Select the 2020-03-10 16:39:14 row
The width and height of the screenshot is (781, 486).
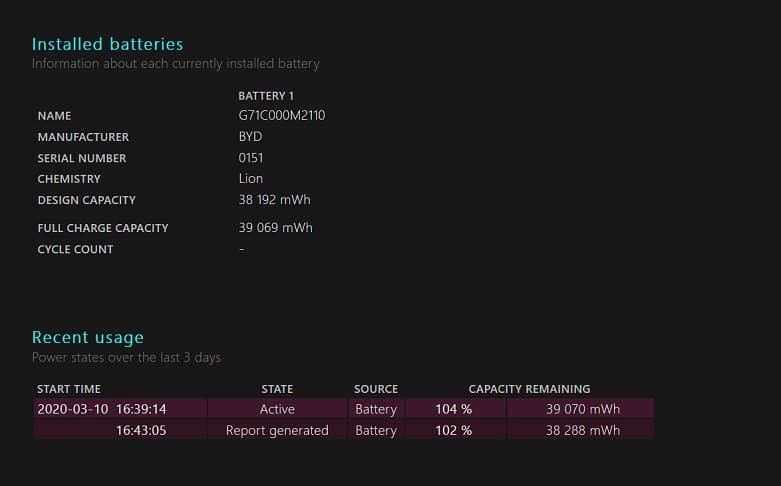pos(102,409)
